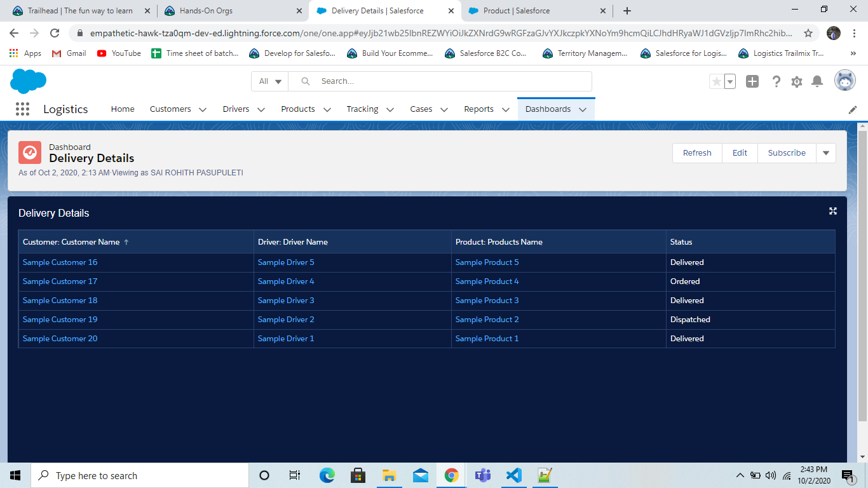Open the favorites list dropdown arrow
This screenshot has width=868, height=488.
(730, 81)
